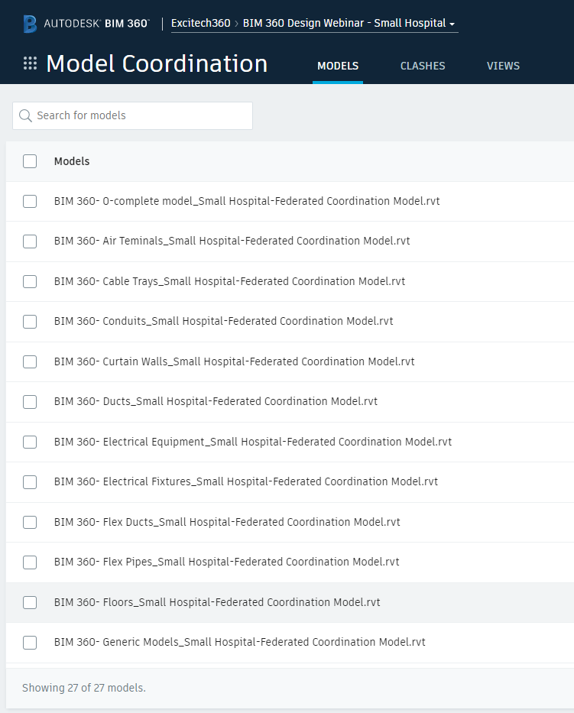Tick the select-all Models checkbox
This screenshot has height=713, width=574.
pos(30,161)
